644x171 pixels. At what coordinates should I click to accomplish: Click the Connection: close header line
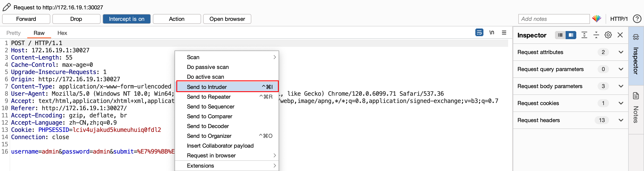[x=40, y=137]
